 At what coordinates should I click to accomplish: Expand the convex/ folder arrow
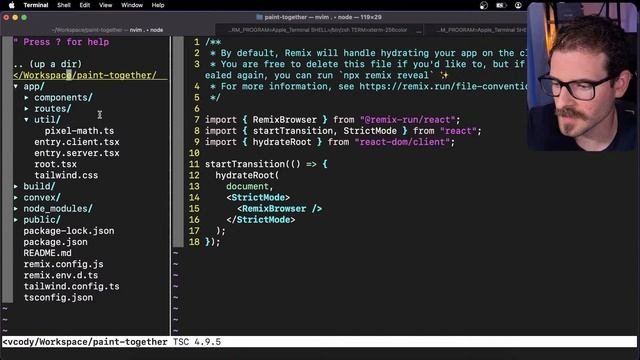pyautogui.click(x=16, y=198)
